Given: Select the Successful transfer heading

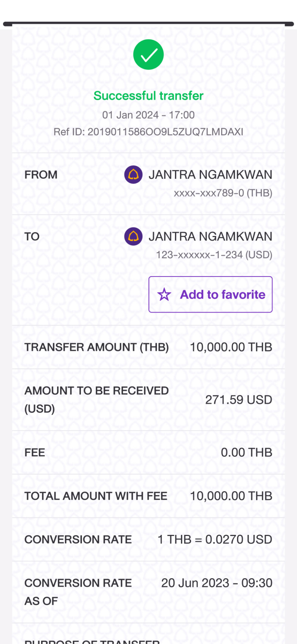Looking at the screenshot, I should pos(148,96).
